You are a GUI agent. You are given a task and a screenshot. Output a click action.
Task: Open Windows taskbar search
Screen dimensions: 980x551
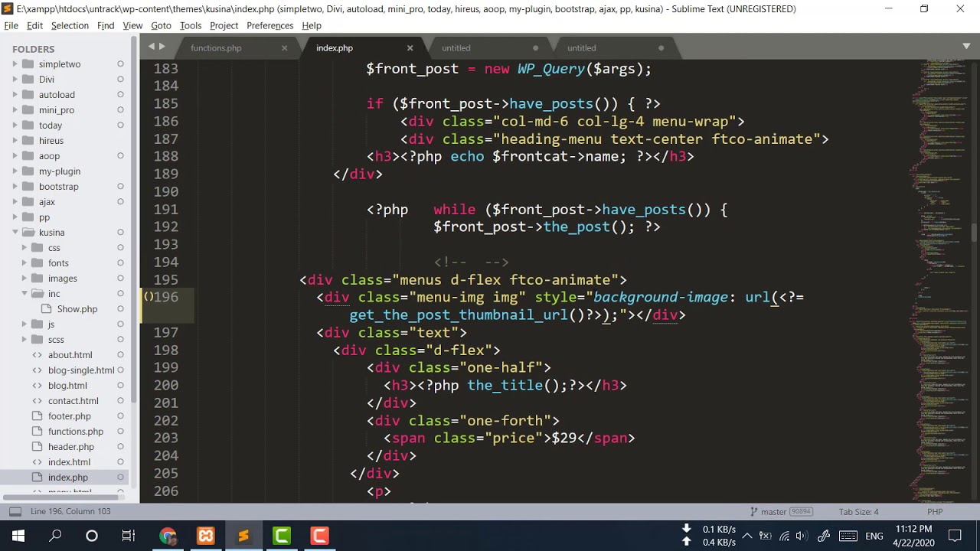point(55,536)
